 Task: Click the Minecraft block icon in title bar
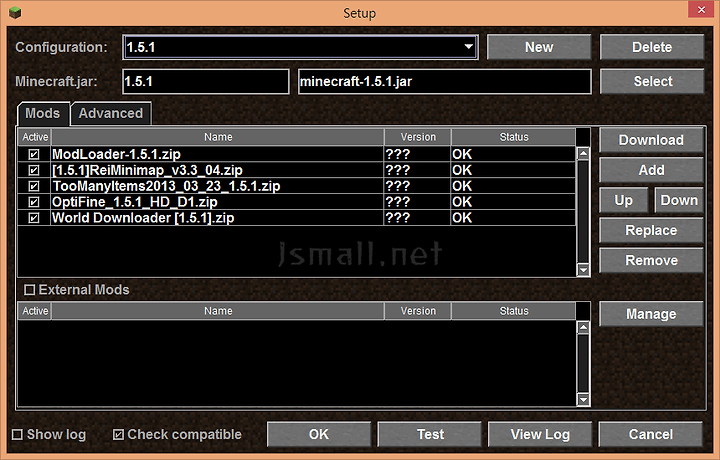coord(15,12)
